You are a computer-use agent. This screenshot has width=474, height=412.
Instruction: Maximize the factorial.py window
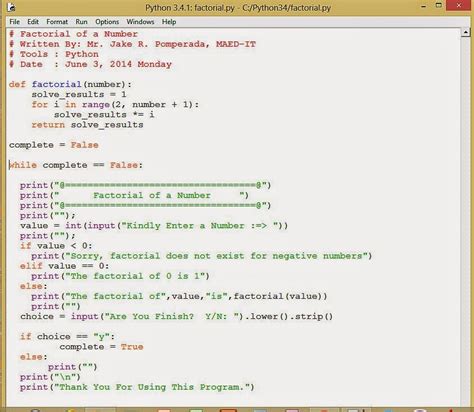pos(439,6)
